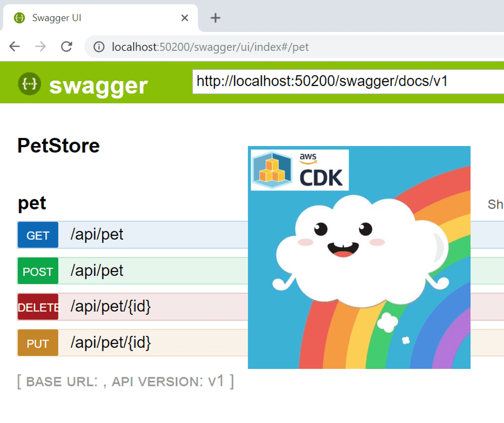Click the DELETE method badge

(x=38, y=307)
